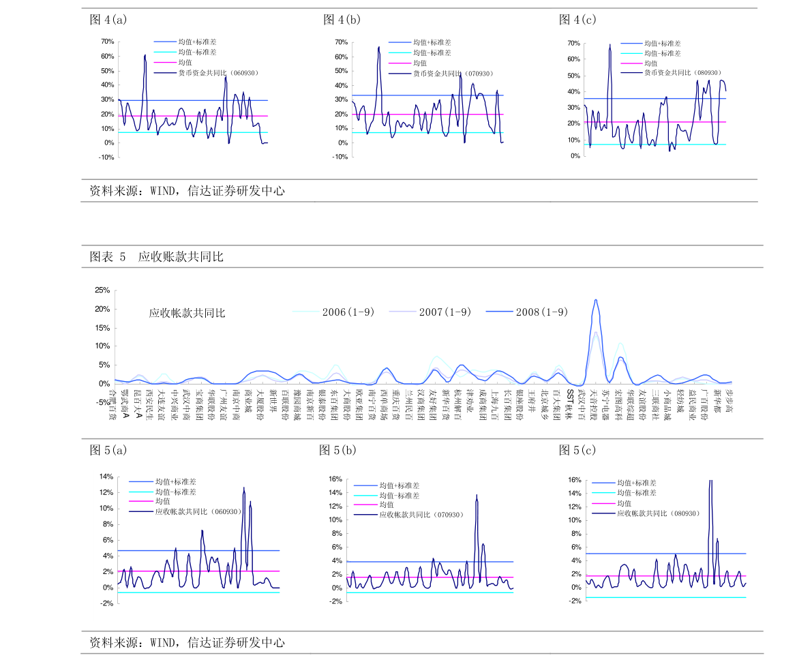Click the '新世界' x-axis label
Viewport: 812px width, 662px height.
coord(273,402)
